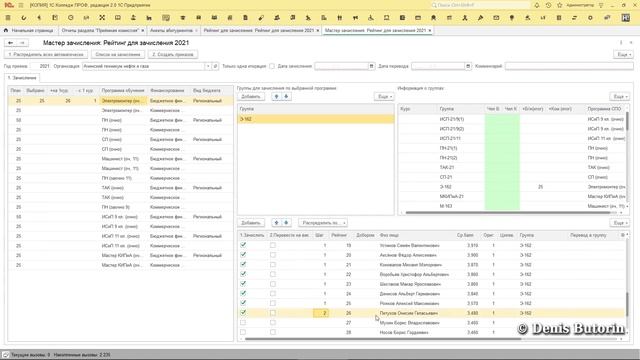640x360 pixels.
Task: Click the gear section icon in toolbar
Action: point(590,18)
